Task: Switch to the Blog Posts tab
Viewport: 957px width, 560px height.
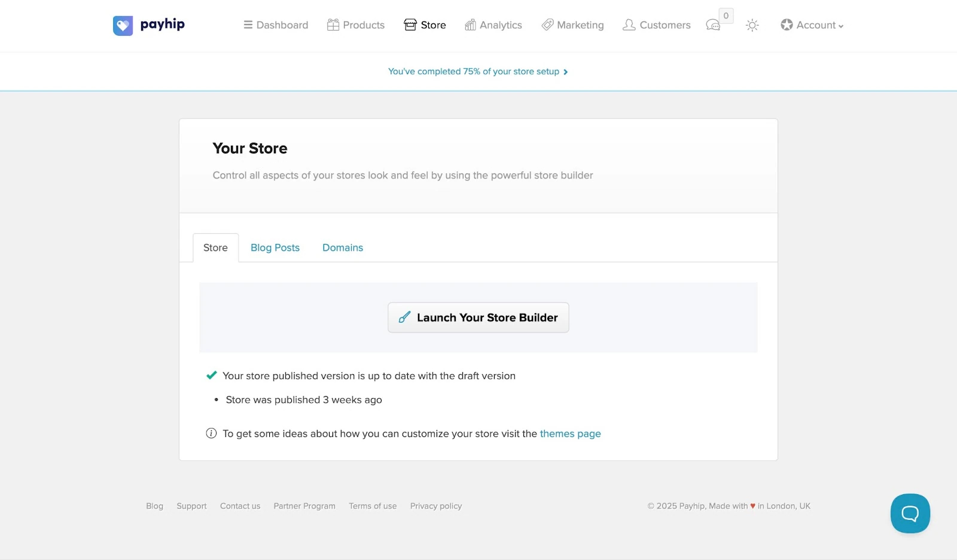Action: pyautogui.click(x=275, y=247)
